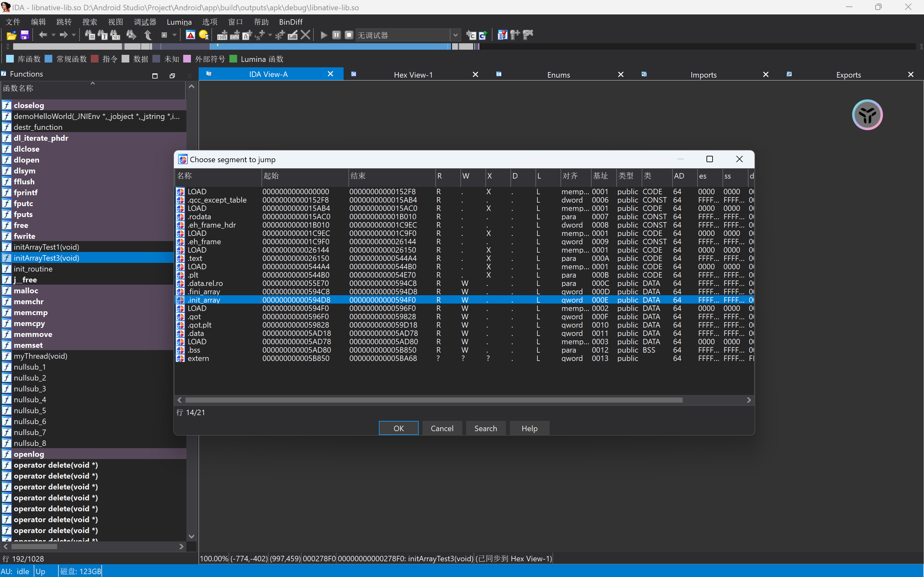The width and height of the screenshot is (924, 577).
Task: Open the Lumina menu
Action: 179,22
